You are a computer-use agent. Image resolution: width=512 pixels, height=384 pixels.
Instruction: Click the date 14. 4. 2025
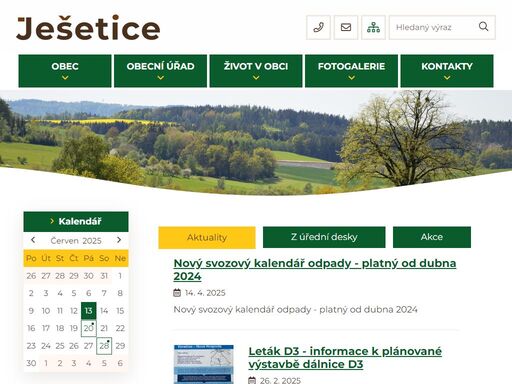(205, 293)
